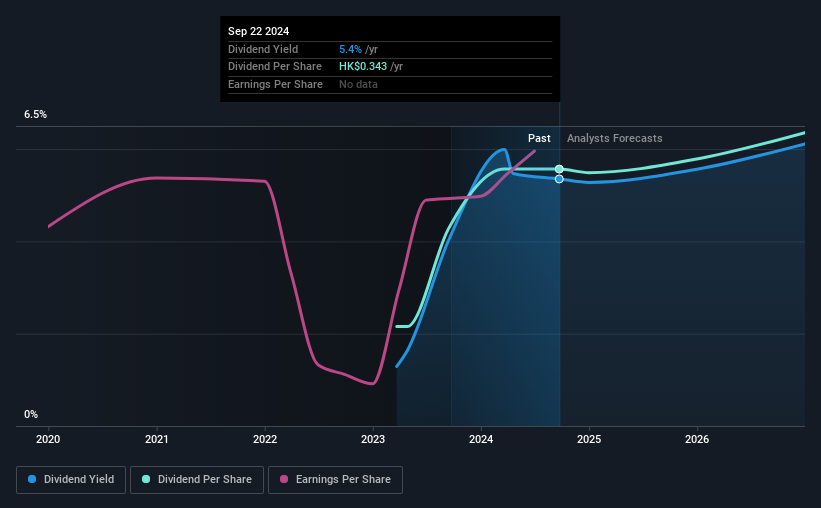Click the Past section label
Image resolution: width=821 pixels, height=508 pixels.
click(539, 138)
